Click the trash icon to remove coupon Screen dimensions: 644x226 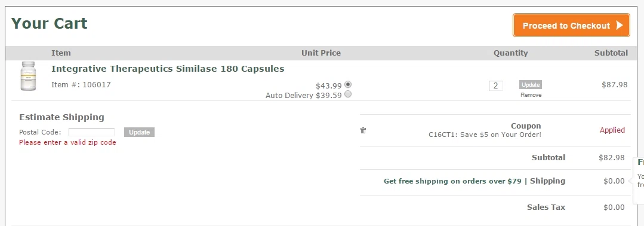[363, 130]
